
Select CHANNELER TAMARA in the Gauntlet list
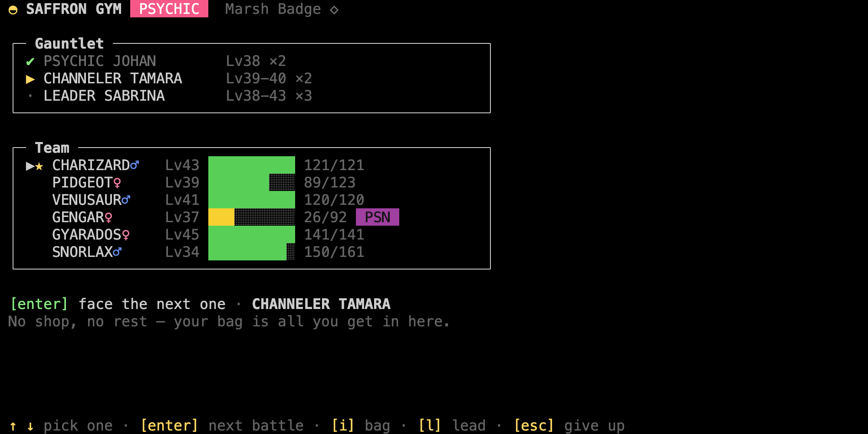[x=252, y=78]
